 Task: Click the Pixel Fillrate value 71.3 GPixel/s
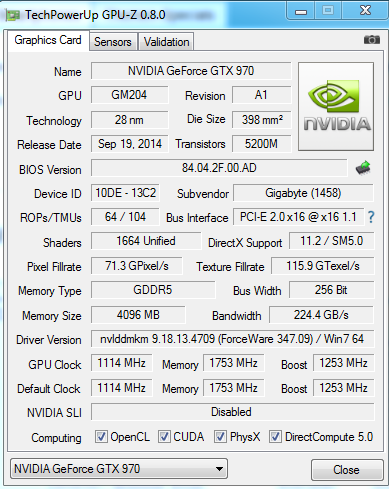pos(137,266)
